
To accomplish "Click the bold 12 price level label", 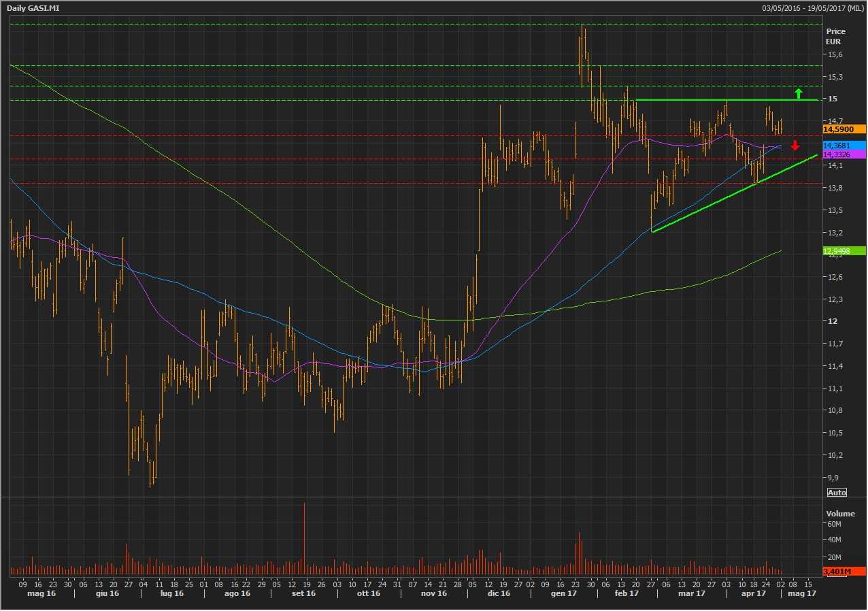I will pyautogui.click(x=833, y=321).
